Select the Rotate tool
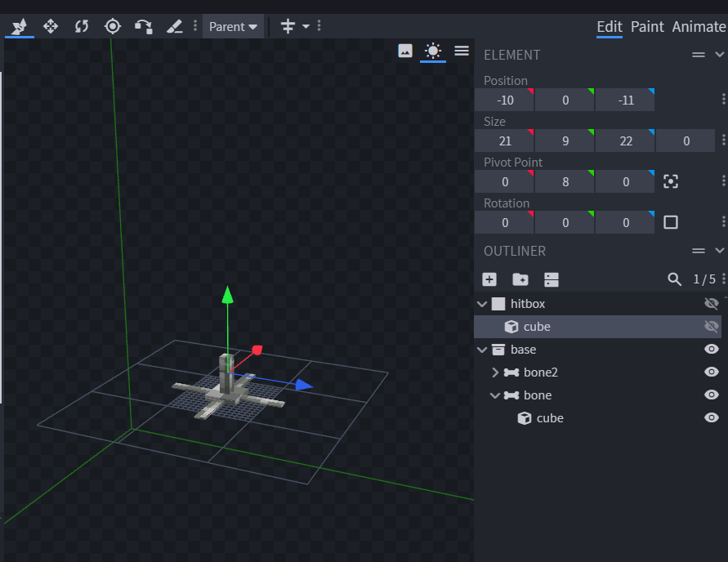728x562 pixels. pyautogui.click(x=82, y=26)
